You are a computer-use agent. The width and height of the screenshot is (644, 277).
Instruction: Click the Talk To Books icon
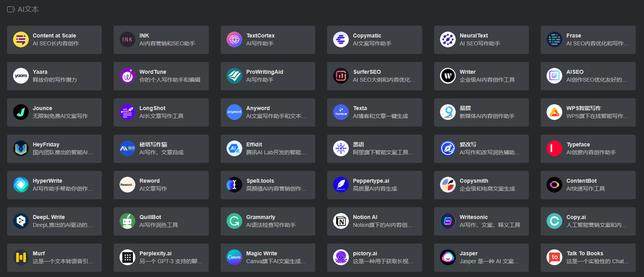tap(554, 258)
